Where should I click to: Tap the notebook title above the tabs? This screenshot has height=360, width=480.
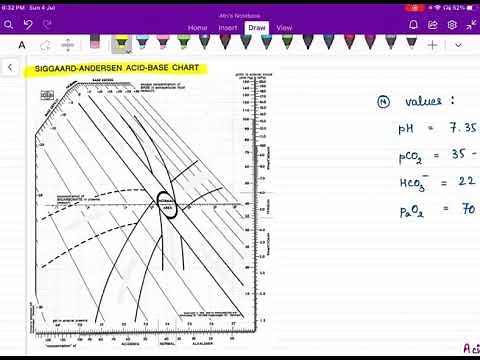tap(240, 16)
